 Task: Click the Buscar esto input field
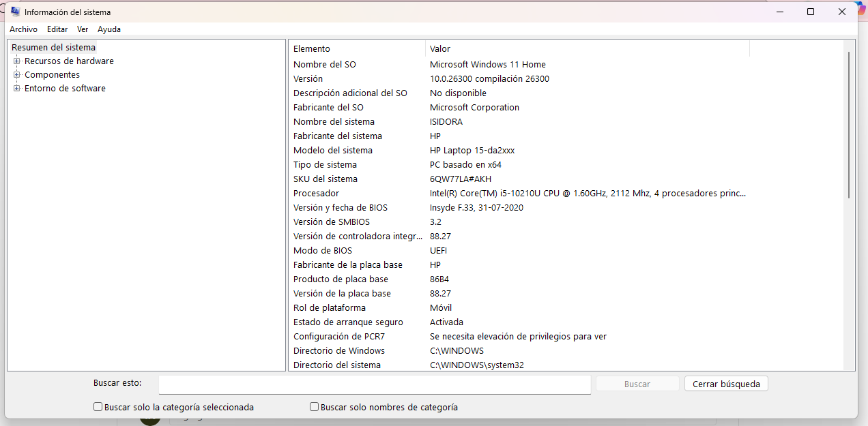pyautogui.click(x=375, y=384)
